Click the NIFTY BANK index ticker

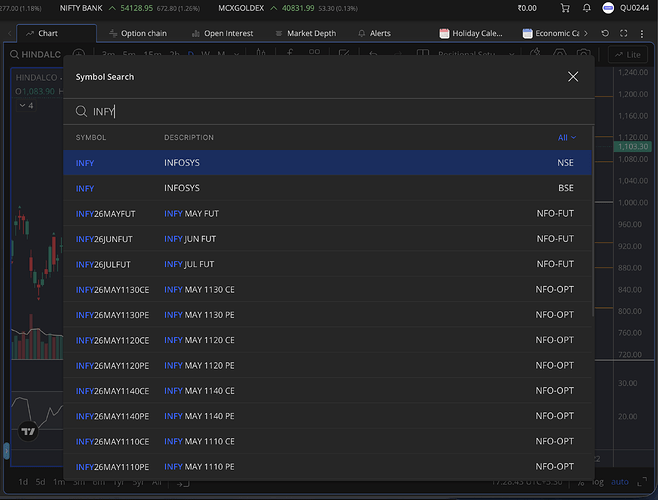(130, 8)
